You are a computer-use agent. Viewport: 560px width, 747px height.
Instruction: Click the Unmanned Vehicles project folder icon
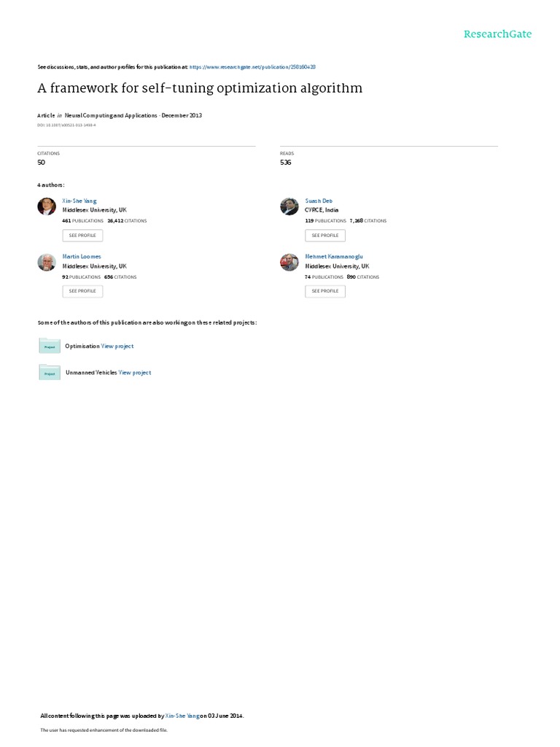point(50,373)
